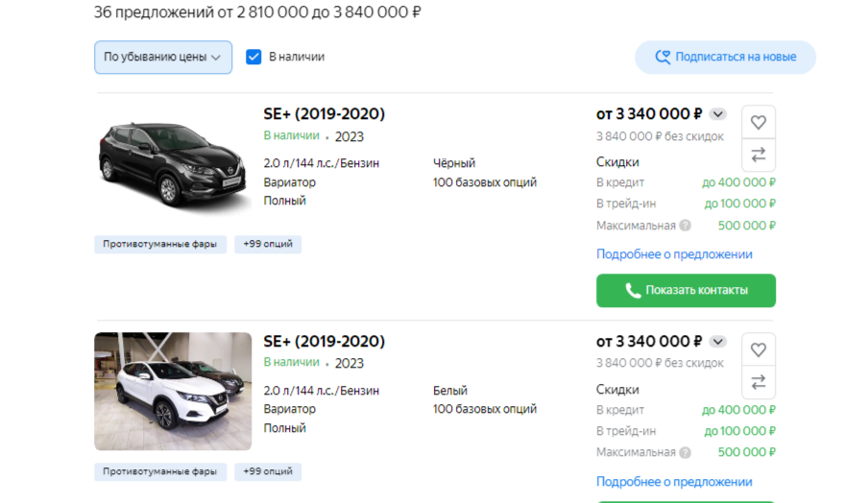The height and width of the screenshot is (503, 868).
Task: Open the По убыванию цены sort dropdown
Action: [x=163, y=57]
